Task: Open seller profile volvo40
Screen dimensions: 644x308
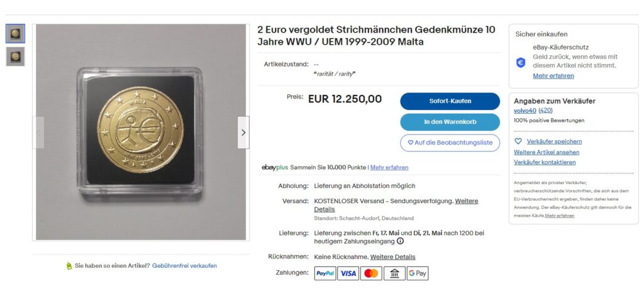Action: pos(525,111)
